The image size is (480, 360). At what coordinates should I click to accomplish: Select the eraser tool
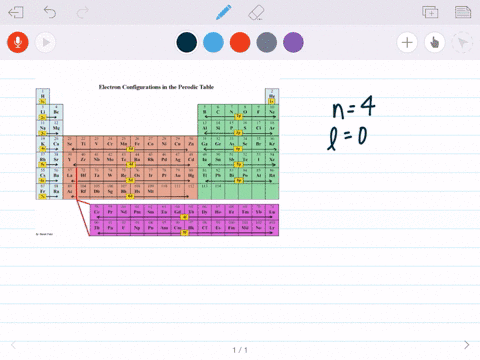[x=256, y=13]
